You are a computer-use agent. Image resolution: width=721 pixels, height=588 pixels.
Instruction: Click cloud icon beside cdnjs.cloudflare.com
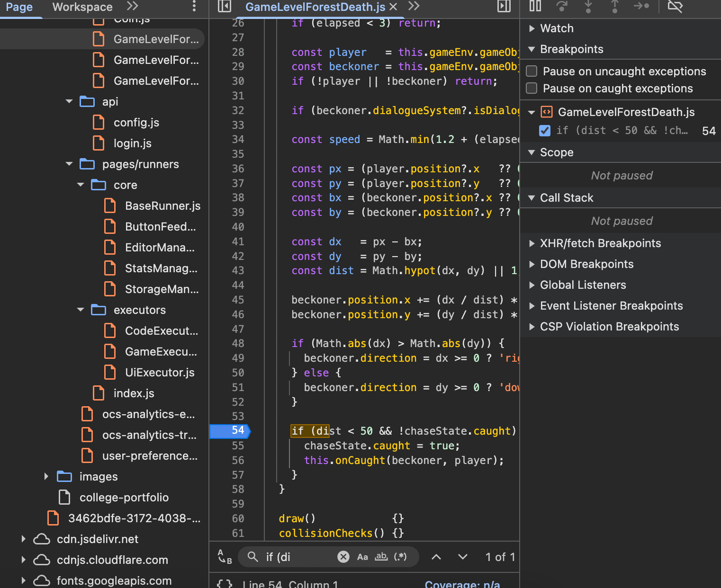[42, 560]
